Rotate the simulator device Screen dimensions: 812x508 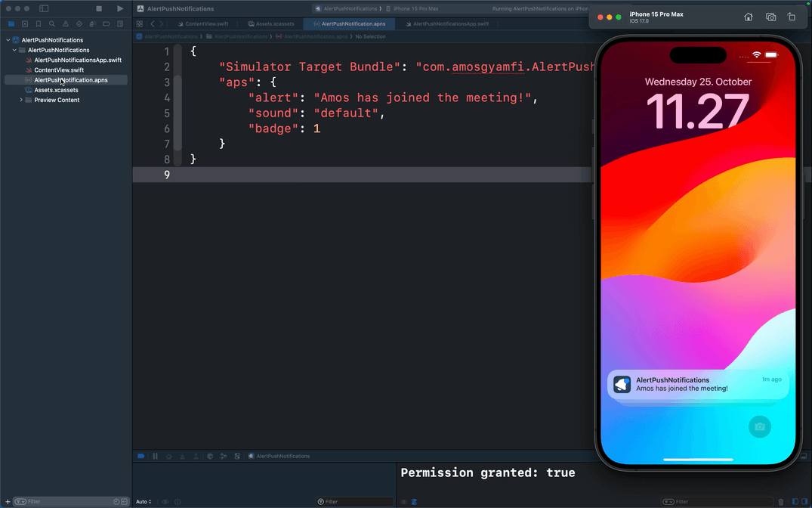tap(792, 17)
